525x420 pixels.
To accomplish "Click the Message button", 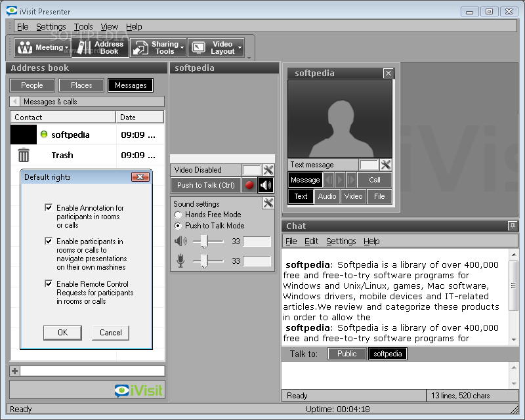I will click(305, 180).
